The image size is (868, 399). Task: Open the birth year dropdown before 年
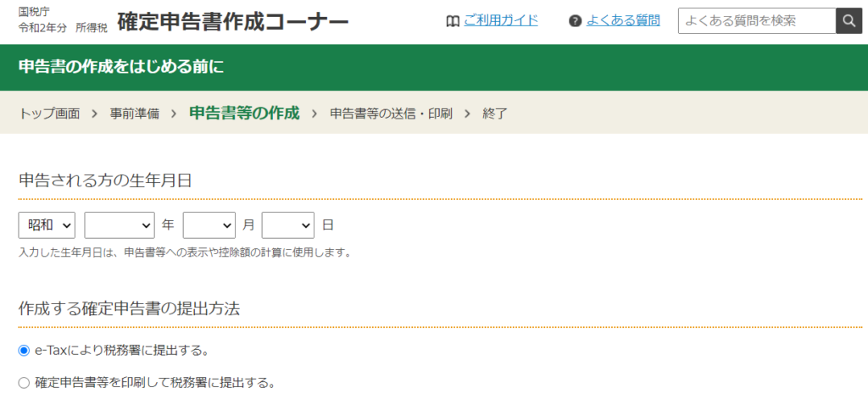click(x=119, y=225)
